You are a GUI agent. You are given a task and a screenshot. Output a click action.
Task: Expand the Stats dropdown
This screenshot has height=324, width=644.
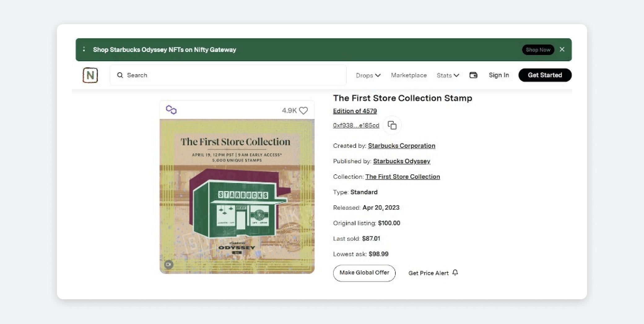[448, 75]
